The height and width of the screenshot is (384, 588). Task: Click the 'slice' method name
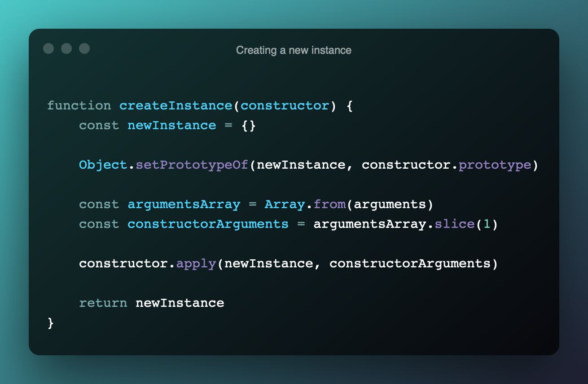454,224
